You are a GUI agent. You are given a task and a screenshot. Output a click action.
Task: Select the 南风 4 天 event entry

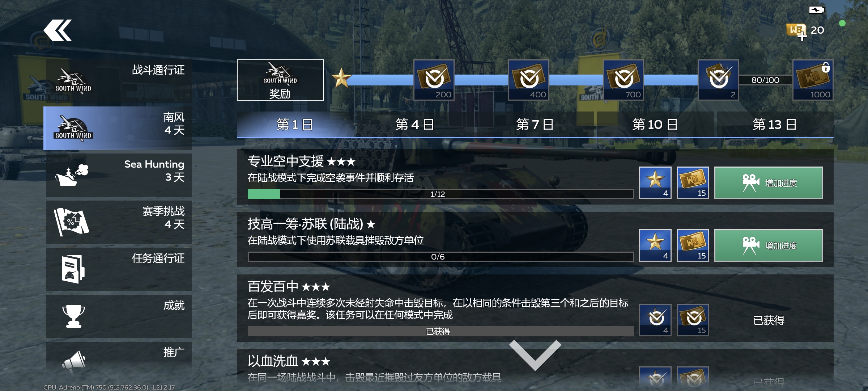click(118, 128)
